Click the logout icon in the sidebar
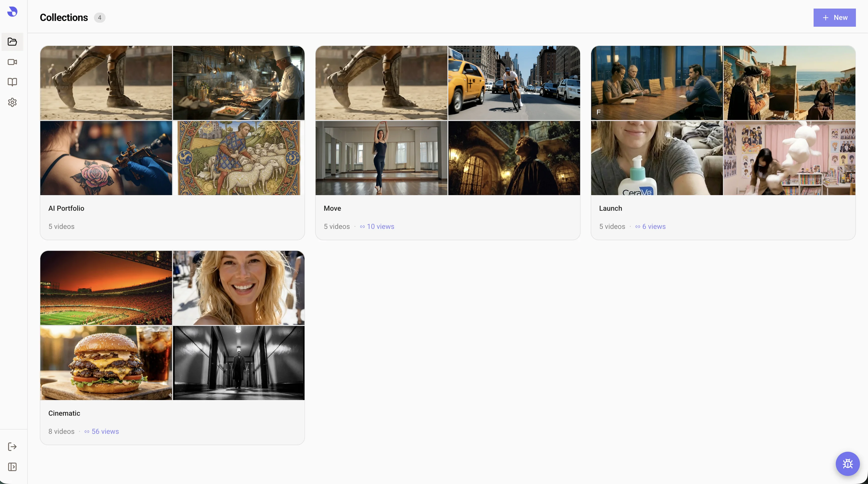 point(12,446)
